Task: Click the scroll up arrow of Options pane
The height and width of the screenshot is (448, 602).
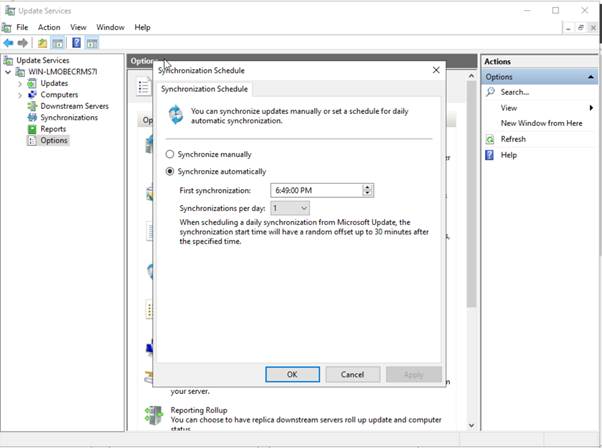Action: (x=471, y=76)
